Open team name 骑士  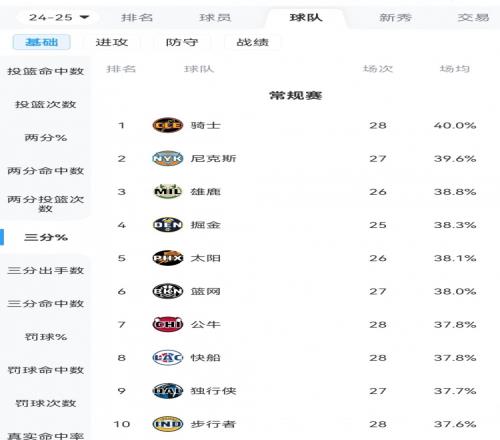[x=205, y=125]
